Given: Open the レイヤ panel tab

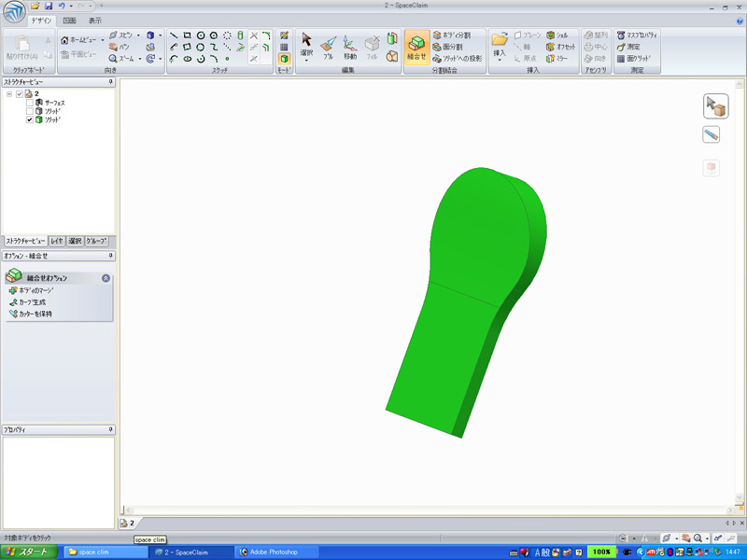Looking at the screenshot, I should point(57,241).
